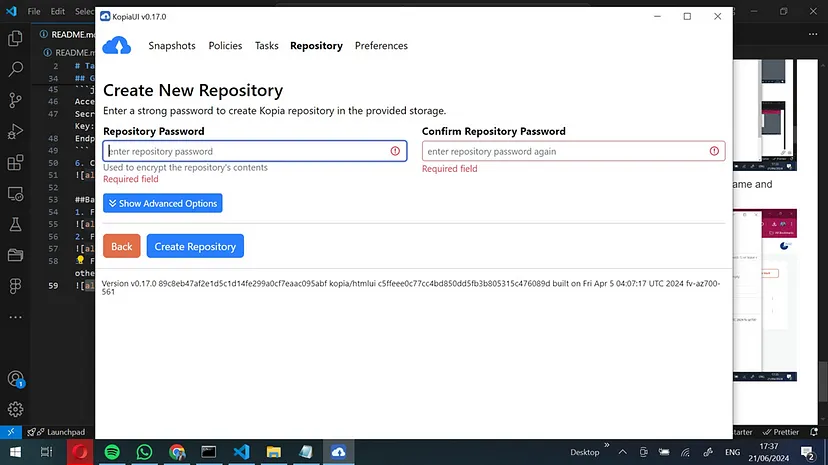Click the Kopia cloud logo icon
Screen dimensions: 828x465
point(117,46)
